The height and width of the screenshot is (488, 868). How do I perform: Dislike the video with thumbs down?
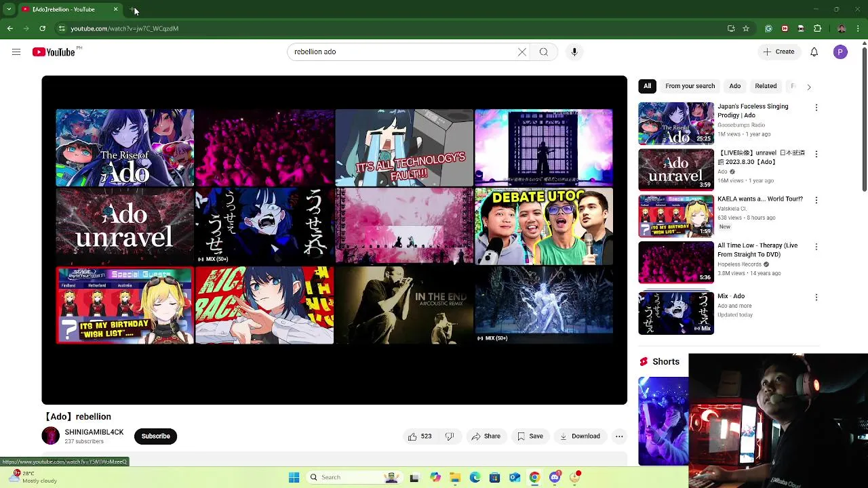click(449, 436)
